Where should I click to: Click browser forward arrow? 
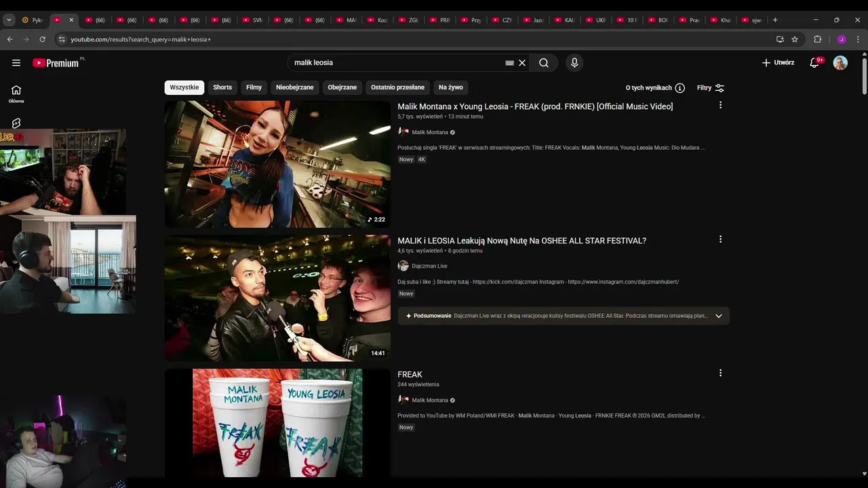26,39
